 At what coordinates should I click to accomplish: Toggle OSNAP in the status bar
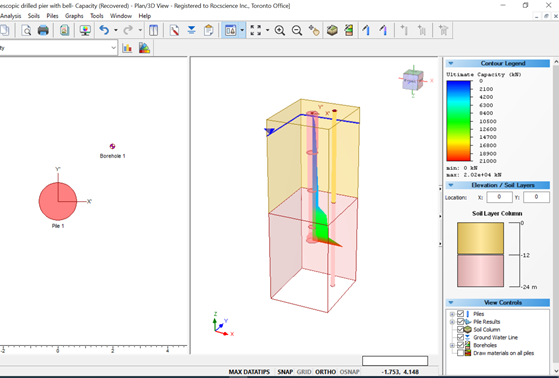(349, 372)
